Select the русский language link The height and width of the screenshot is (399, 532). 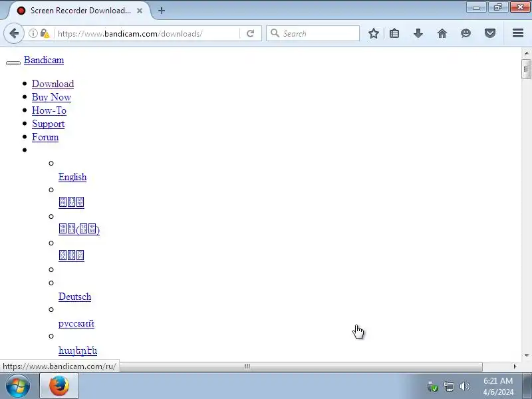(x=76, y=323)
